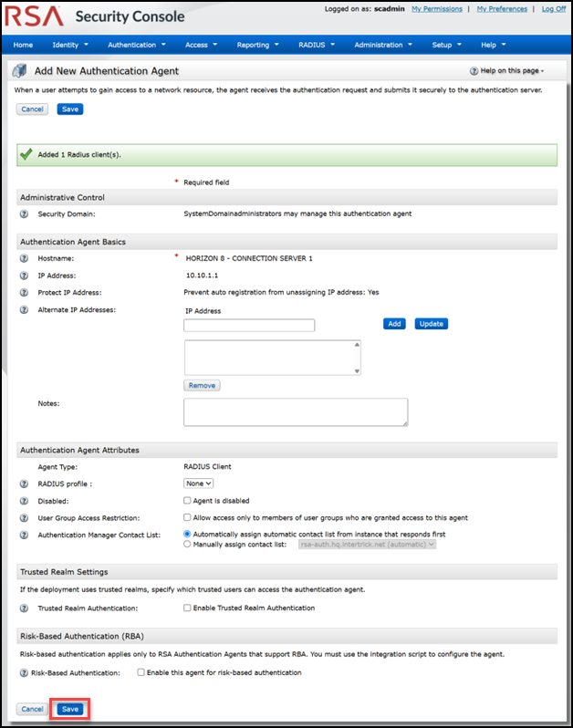The width and height of the screenshot is (573, 728).
Task: Click help icon beside RADIUS profile
Action: click(x=24, y=484)
